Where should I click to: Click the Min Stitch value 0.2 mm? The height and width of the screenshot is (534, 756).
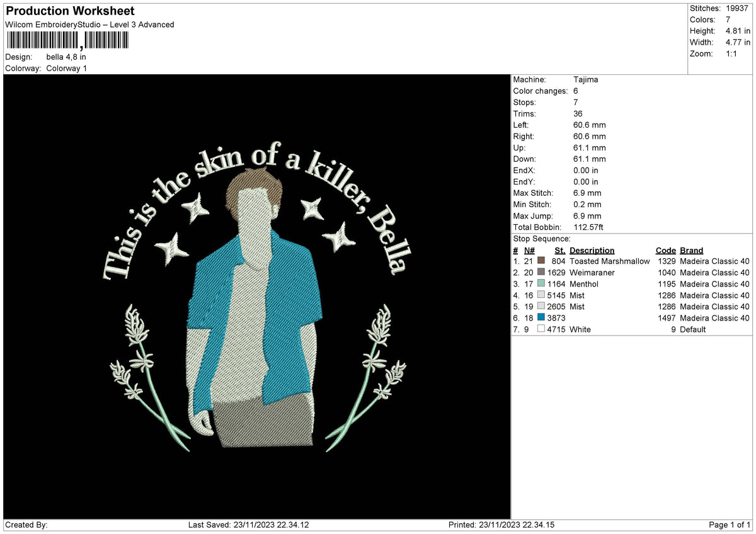[588, 205]
